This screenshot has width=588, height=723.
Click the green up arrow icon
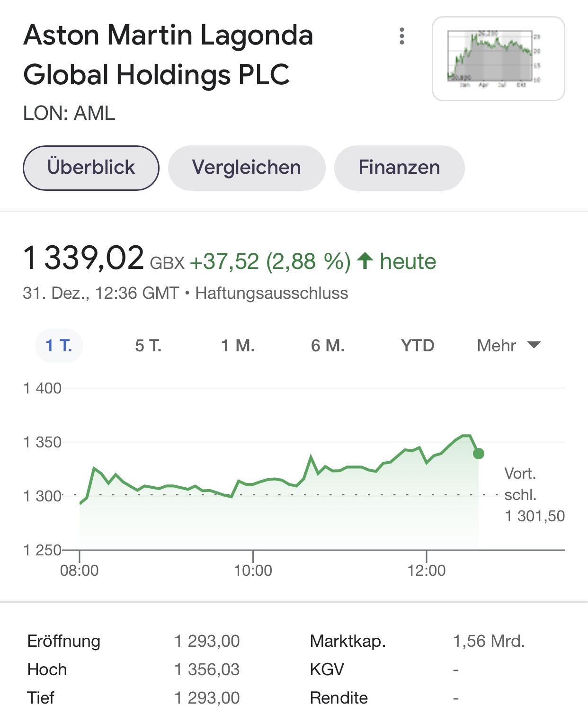click(365, 260)
